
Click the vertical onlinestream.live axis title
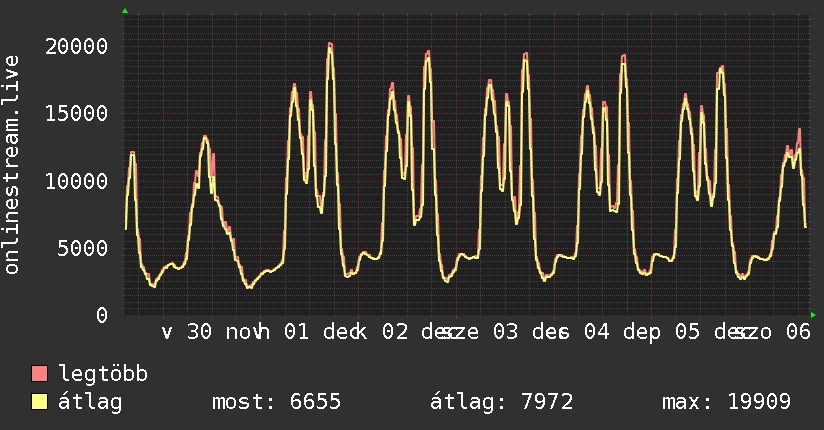point(12,166)
